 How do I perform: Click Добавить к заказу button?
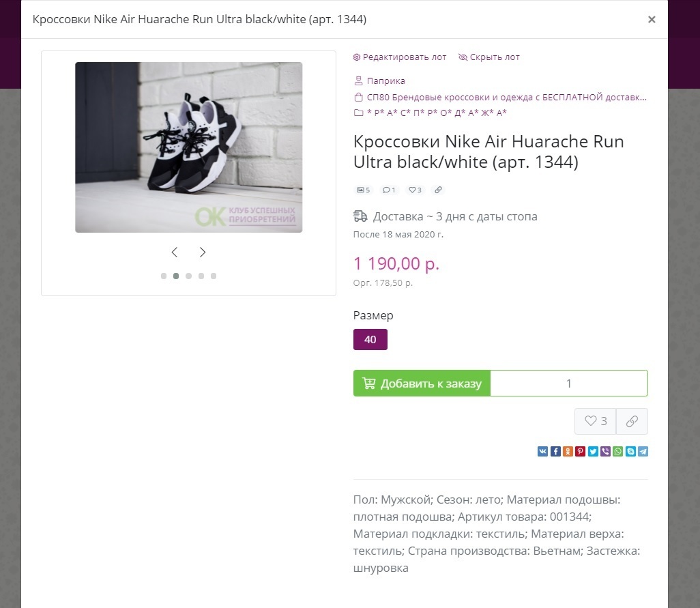tap(422, 383)
